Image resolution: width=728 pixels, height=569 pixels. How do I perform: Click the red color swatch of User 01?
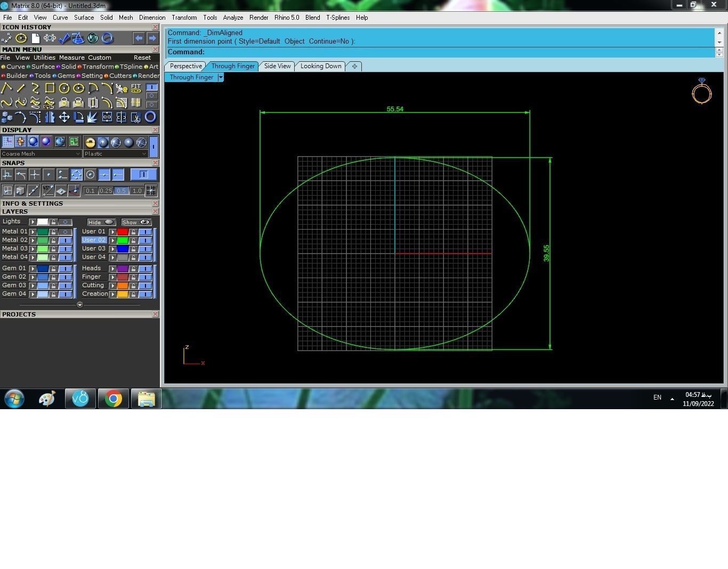[x=123, y=232]
